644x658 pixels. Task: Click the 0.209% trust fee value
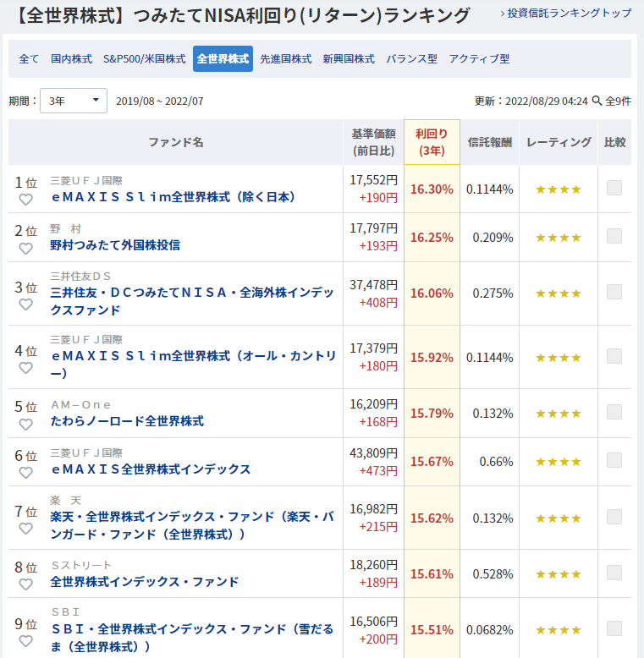493,238
